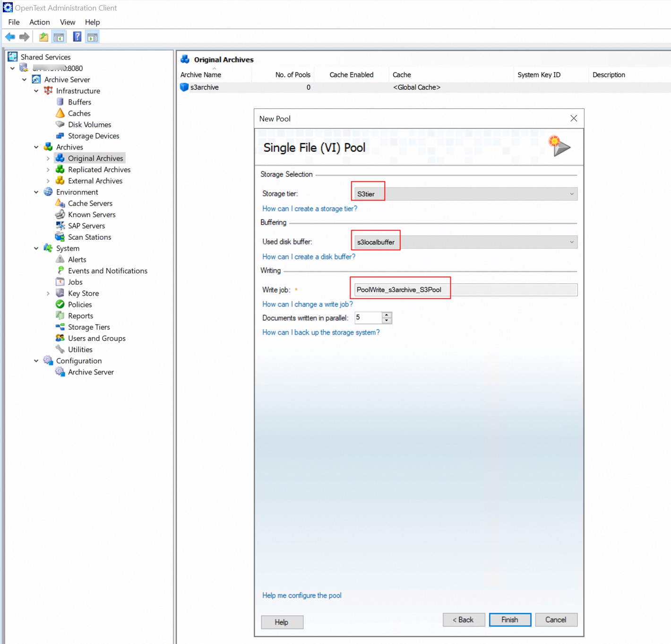The width and height of the screenshot is (671, 644).
Task: Open 'How can I back up the storage system?' link
Action: [321, 332]
